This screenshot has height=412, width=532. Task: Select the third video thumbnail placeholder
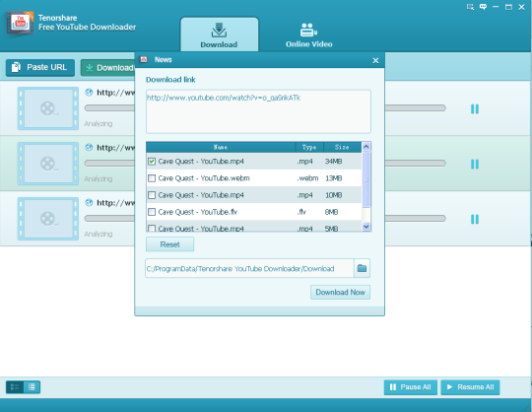[48, 219]
